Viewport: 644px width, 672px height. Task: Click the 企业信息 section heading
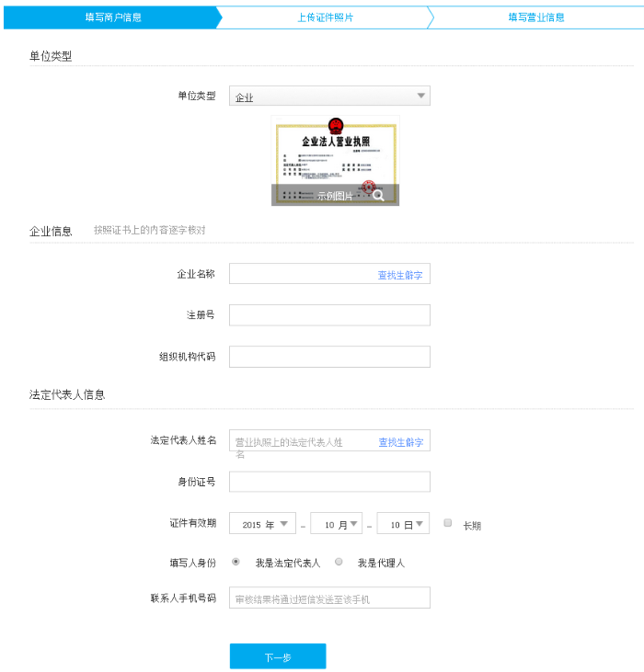pyautogui.click(x=51, y=232)
